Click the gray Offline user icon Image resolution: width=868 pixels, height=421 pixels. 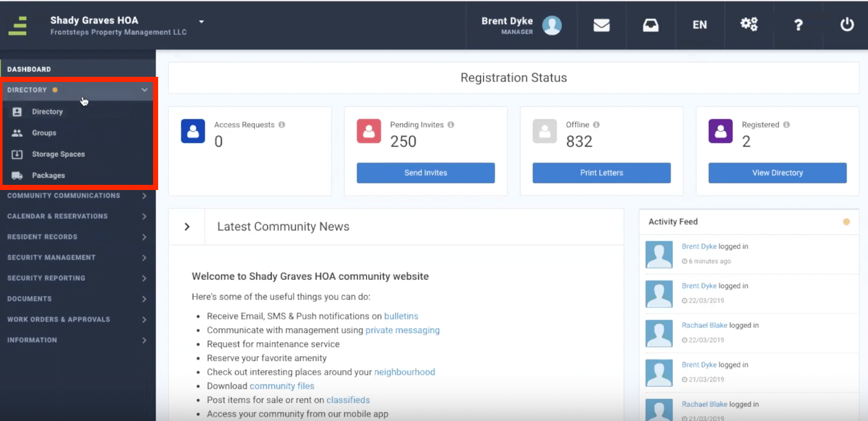pos(545,131)
